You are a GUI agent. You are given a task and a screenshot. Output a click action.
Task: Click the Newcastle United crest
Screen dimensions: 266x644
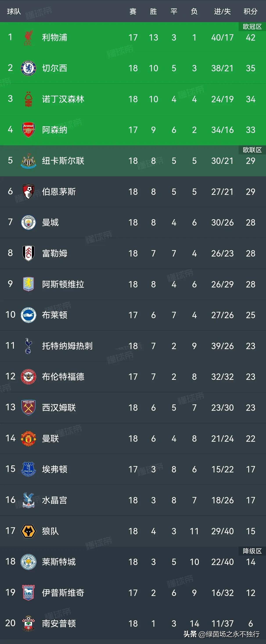tap(28, 161)
